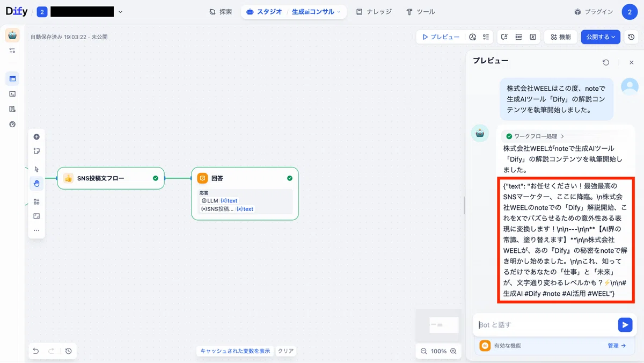Screen dimensions: 644x363
Task: Open the ツール (Tools) tab
Action: tap(421, 12)
